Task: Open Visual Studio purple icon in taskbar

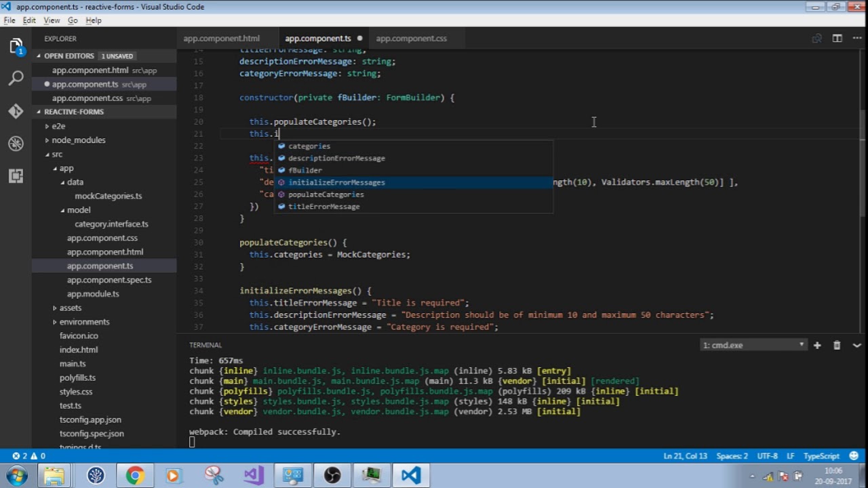Action: (x=254, y=476)
